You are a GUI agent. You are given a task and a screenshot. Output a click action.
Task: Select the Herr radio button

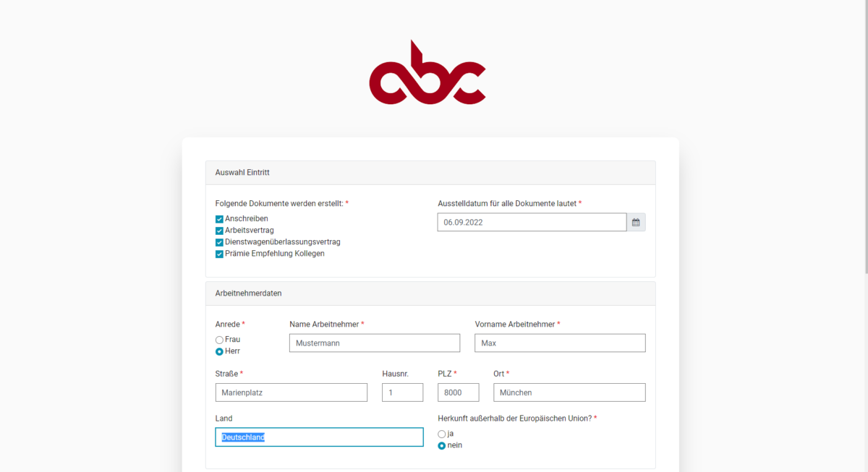[219, 351]
